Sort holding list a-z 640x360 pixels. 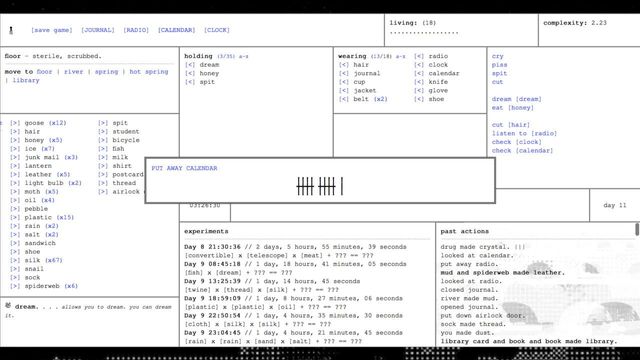[244, 56]
